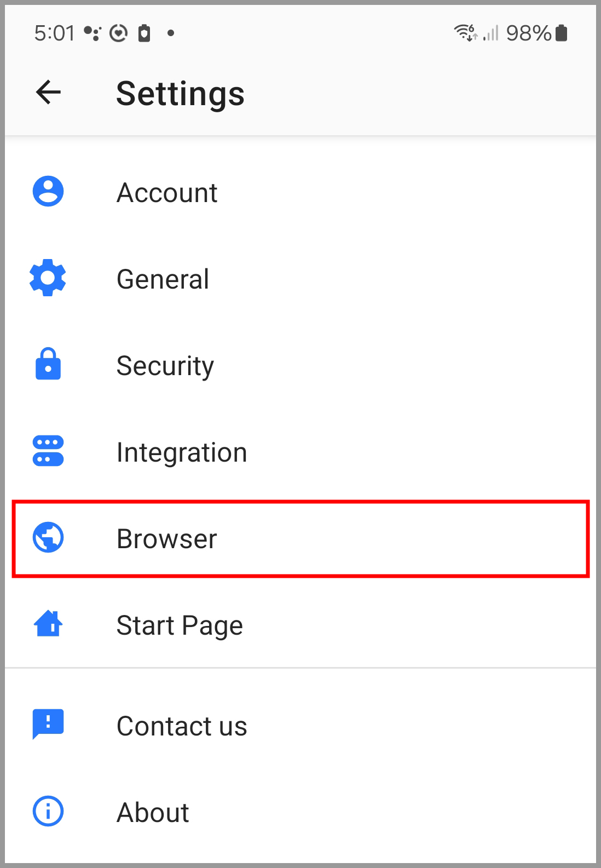Tap the About info icon

[48, 811]
